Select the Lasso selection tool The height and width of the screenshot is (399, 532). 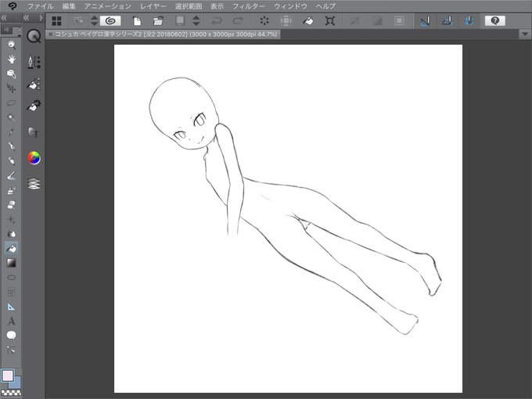click(x=11, y=102)
